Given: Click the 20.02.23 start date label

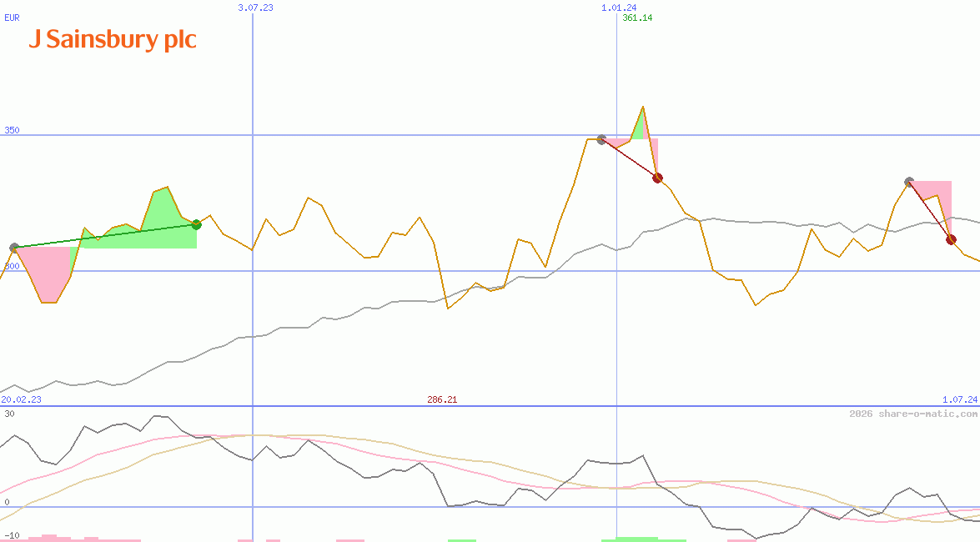Looking at the screenshot, I should click(x=21, y=399).
